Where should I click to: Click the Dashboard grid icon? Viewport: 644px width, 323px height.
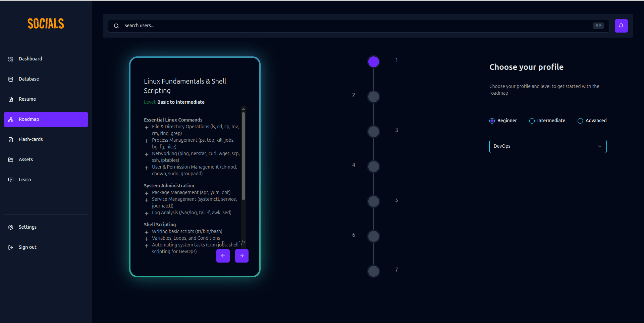(11, 59)
